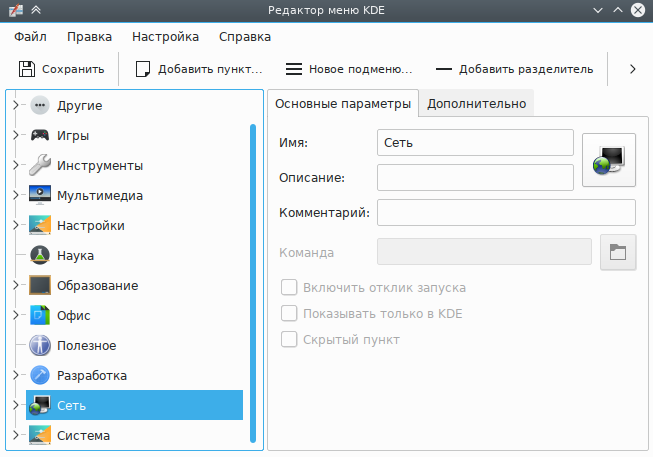Image resolution: width=653 pixels, height=457 pixels.
Task: Show more toolbar items via chevron
Action: (x=632, y=69)
